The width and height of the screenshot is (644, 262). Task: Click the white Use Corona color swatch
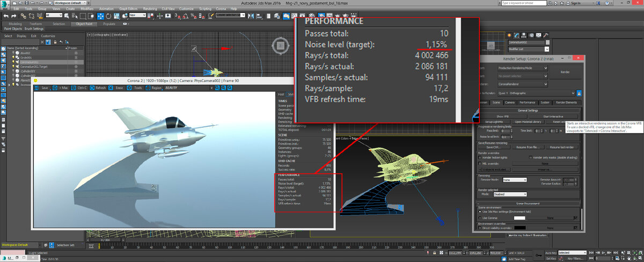519,218
